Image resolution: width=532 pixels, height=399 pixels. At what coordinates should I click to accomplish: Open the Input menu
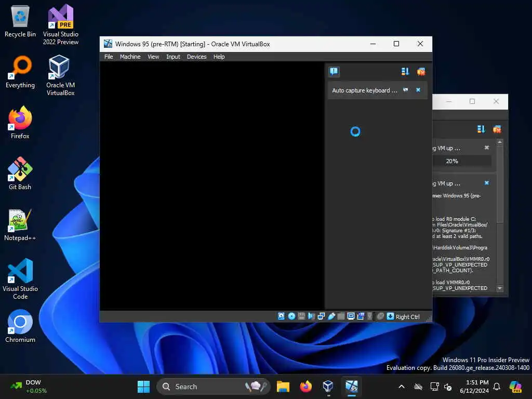coord(173,57)
